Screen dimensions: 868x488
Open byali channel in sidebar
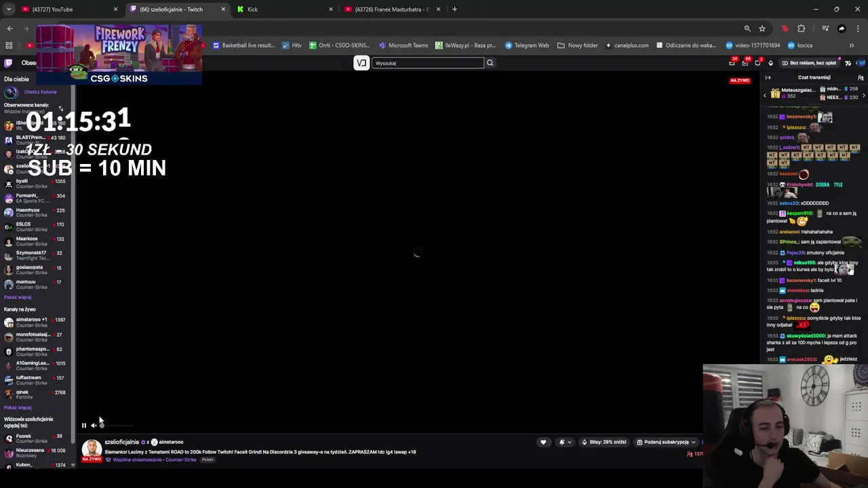tap(35, 184)
